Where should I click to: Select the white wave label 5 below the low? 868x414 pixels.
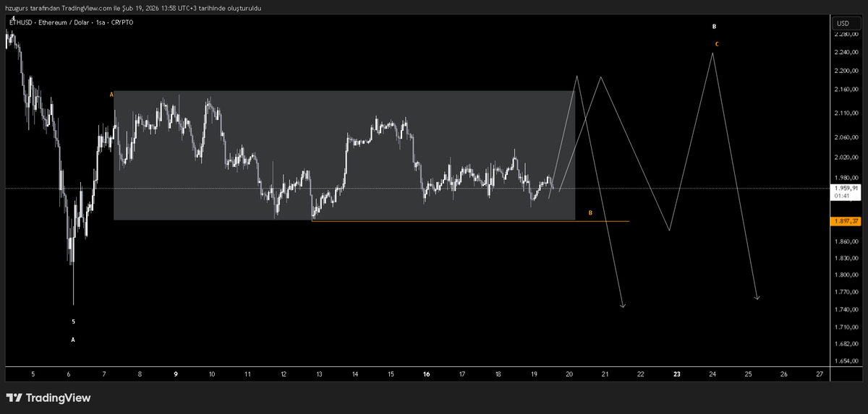click(73, 322)
